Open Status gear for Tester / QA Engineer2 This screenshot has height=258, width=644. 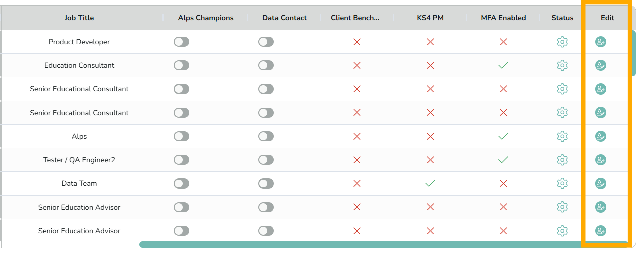click(562, 160)
